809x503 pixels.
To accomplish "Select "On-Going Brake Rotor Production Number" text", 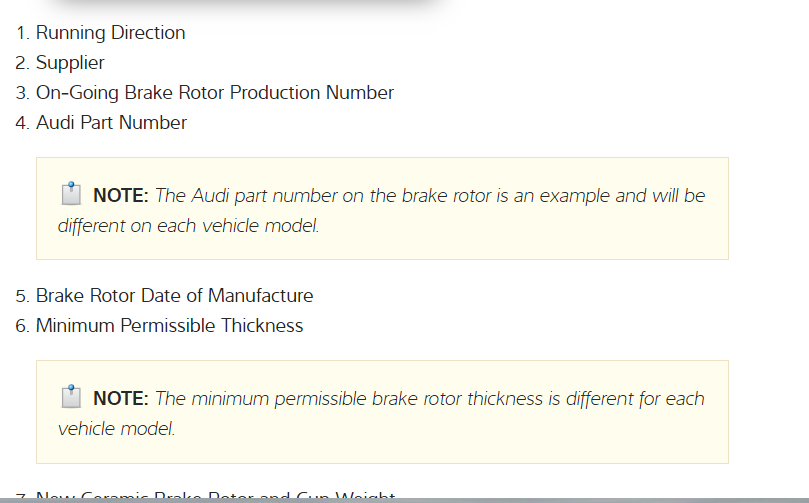I will 215,93.
